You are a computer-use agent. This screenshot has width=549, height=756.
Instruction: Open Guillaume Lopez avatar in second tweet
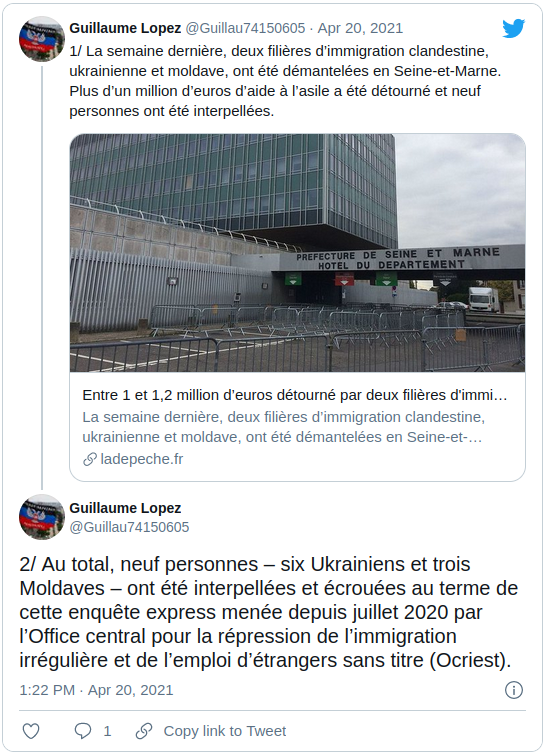pos(42,517)
